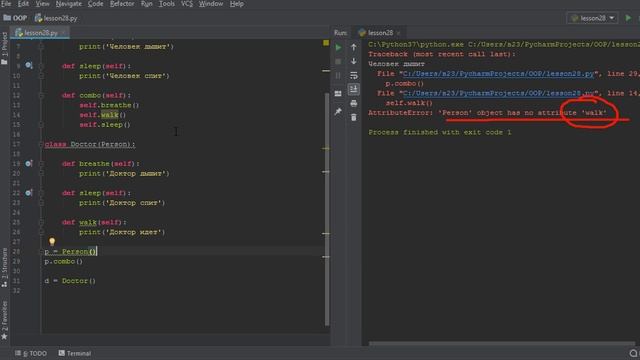Screen dimensions: 640x360
Task: Open the traceback link ending in line 14
Action: [498, 93]
